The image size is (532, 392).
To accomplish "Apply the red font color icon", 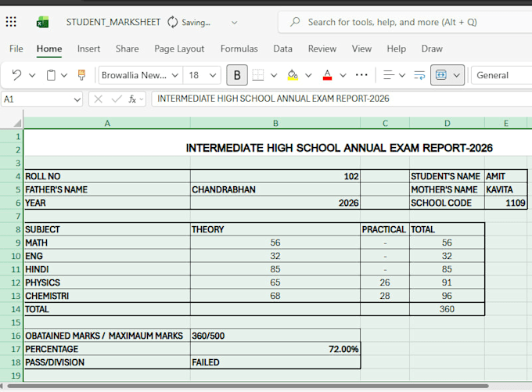I will pyautogui.click(x=327, y=75).
